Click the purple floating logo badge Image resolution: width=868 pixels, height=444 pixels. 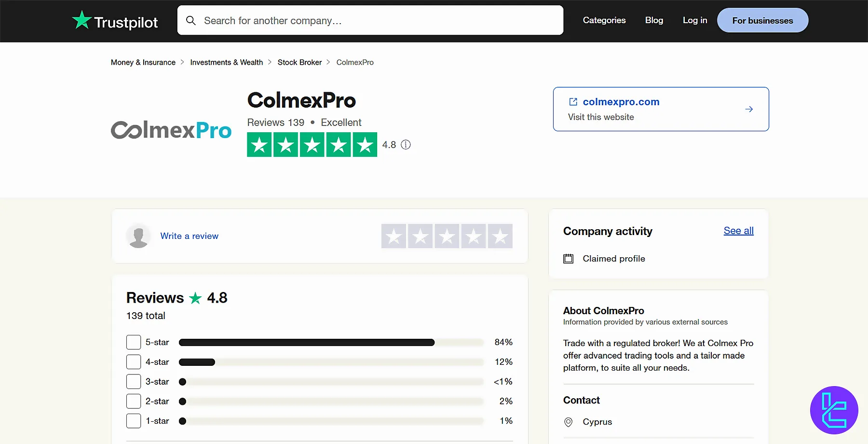tap(834, 410)
